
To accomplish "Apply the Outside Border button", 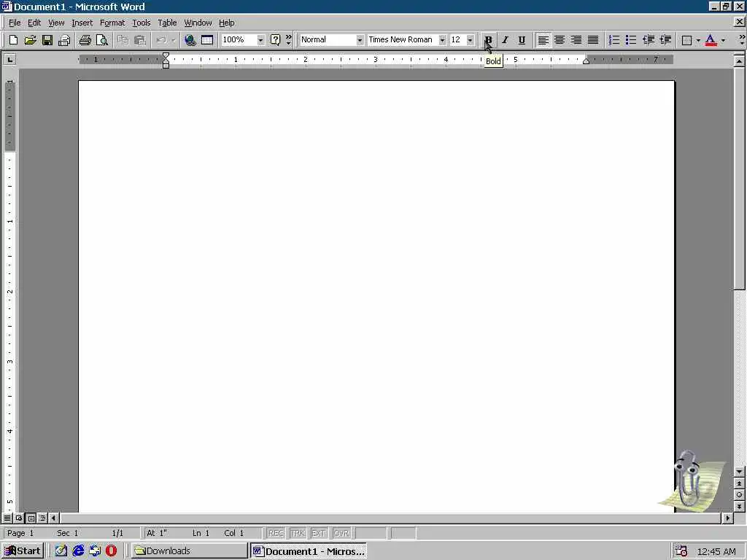I will pyautogui.click(x=686, y=40).
